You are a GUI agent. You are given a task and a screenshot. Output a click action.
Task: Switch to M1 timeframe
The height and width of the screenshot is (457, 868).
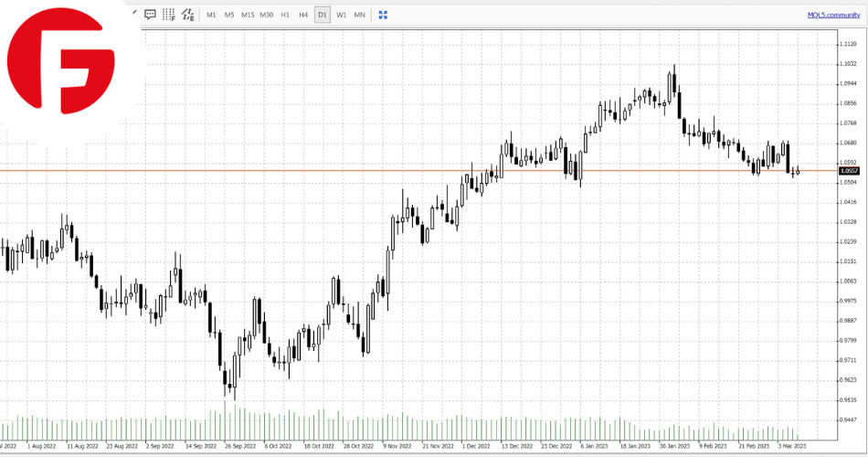tap(211, 15)
